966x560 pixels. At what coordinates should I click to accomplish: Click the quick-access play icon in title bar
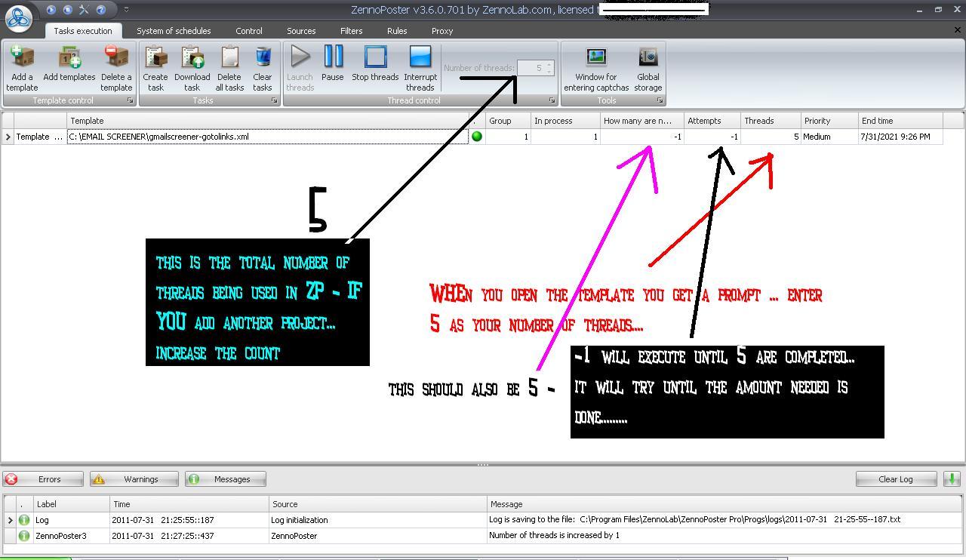click(x=51, y=10)
